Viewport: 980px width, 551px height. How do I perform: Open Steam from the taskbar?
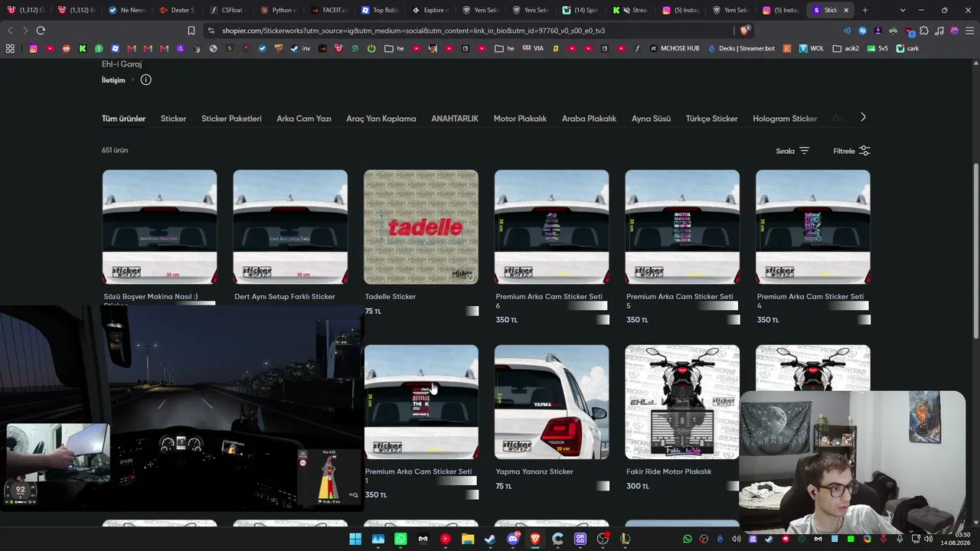point(490,540)
